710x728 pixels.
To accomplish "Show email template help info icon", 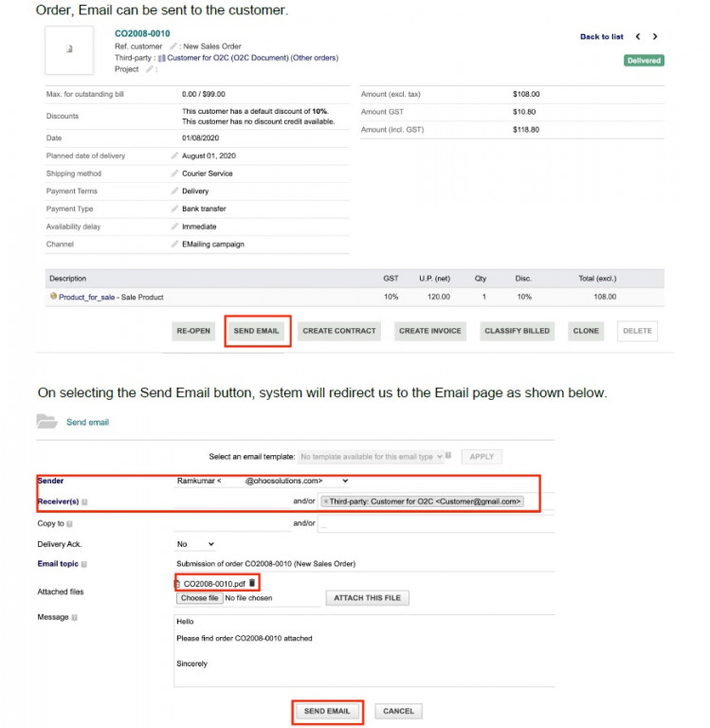I will (x=448, y=455).
